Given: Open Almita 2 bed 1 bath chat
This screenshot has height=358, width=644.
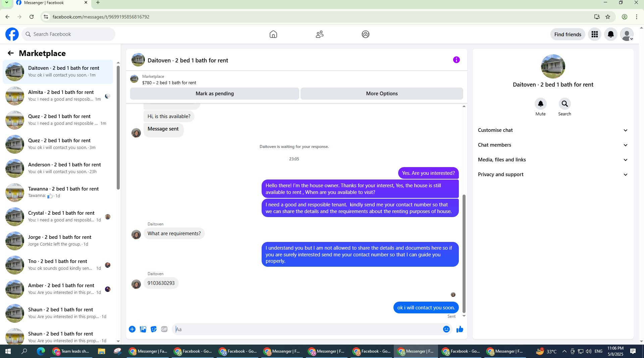Looking at the screenshot, I should 58,96.
